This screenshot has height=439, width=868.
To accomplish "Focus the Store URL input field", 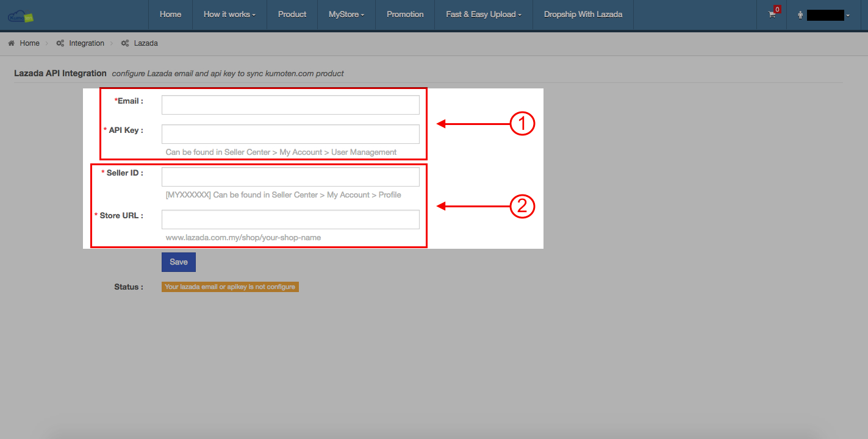I will click(x=290, y=220).
